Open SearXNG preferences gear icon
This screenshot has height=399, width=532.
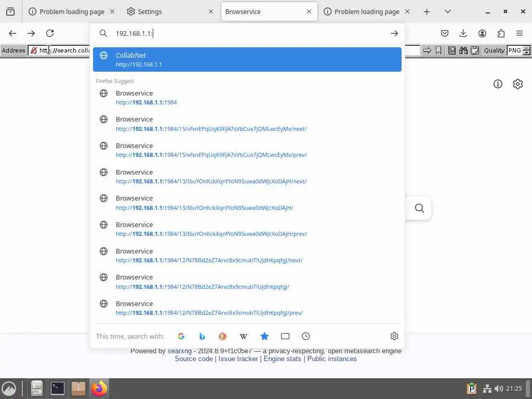518,84
